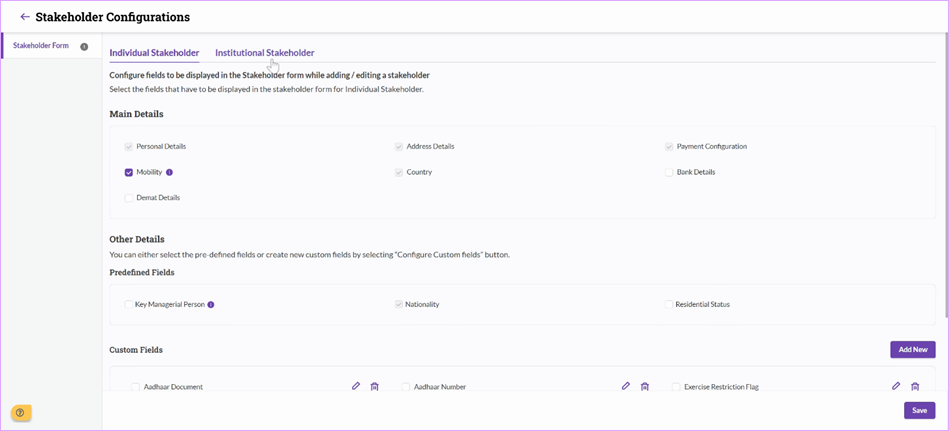Delete the Aadhaar Number custom field

click(645, 386)
